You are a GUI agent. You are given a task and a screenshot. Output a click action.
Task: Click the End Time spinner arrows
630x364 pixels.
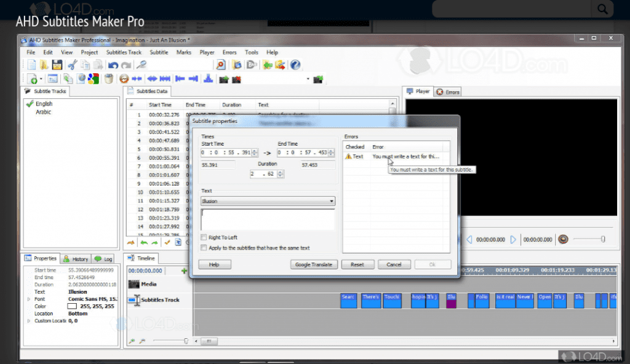331,152
